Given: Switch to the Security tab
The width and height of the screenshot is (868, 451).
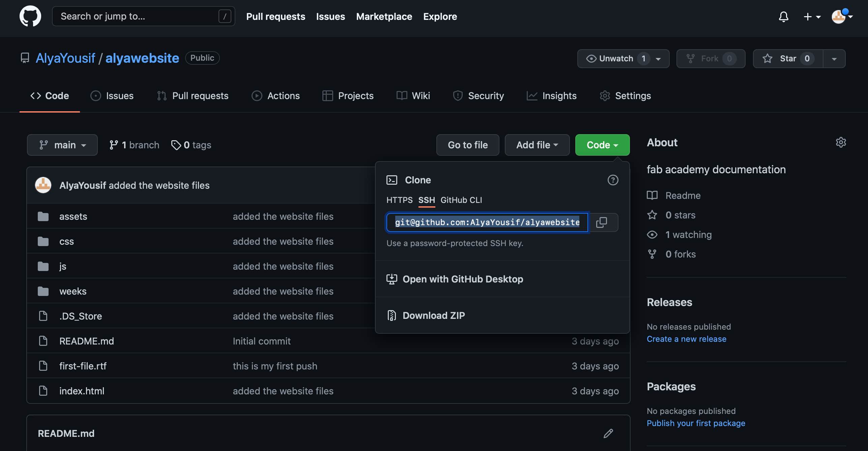Looking at the screenshot, I should point(478,96).
